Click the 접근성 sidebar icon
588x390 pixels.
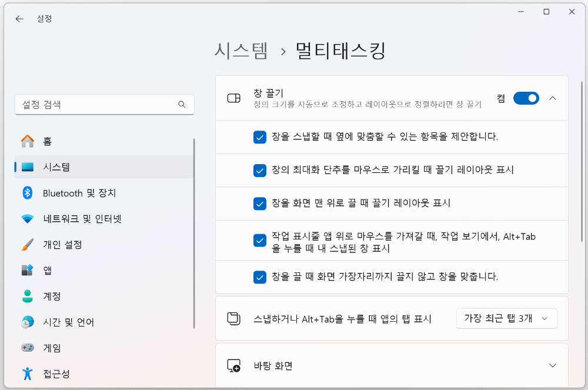coord(28,373)
